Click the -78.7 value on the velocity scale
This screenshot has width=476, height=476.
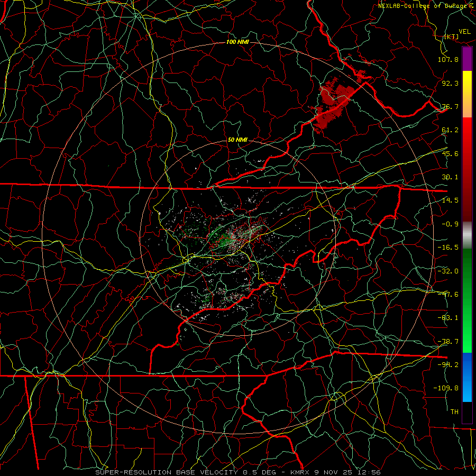[448, 342]
